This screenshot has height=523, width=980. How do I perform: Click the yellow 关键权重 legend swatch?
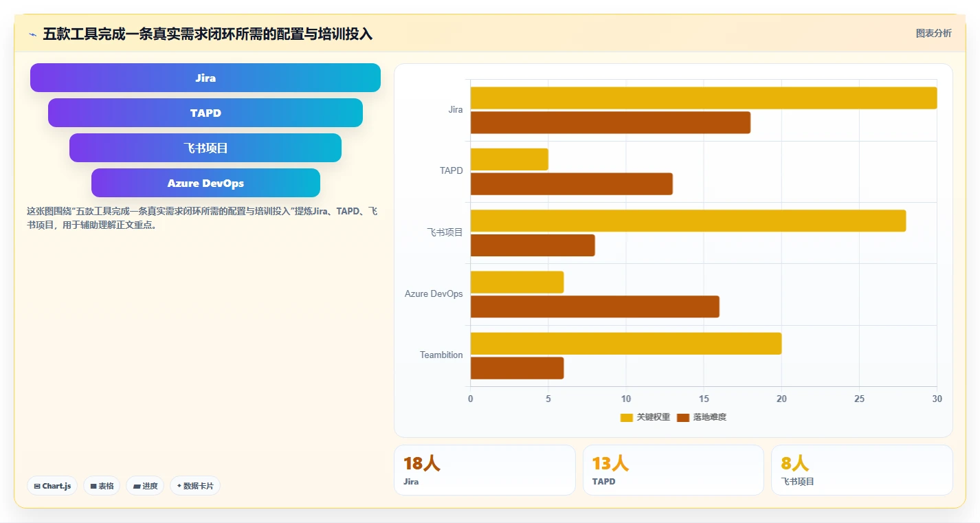click(x=626, y=417)
